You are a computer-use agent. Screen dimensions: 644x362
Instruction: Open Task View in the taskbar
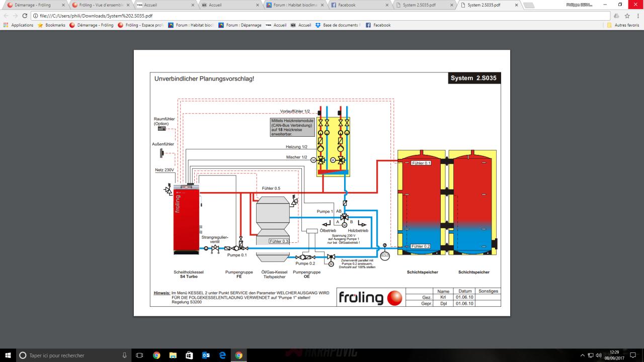[x=140, y=355]
